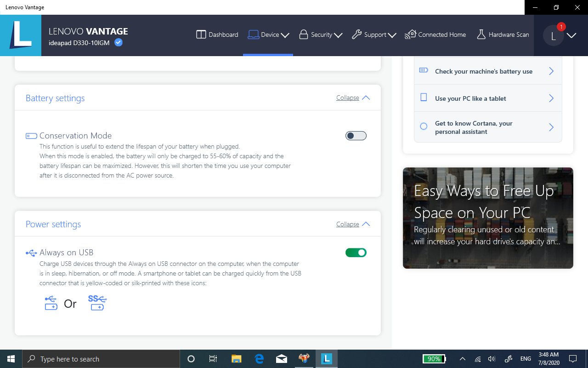Open the user account avatar
The width and height of the screenshot is (588, 368).
pos(553,35)
